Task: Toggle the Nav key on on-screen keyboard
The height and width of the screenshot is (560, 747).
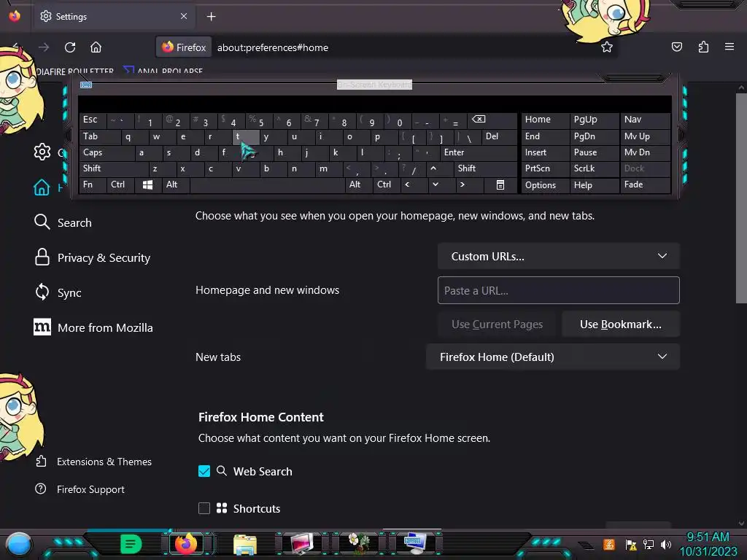Action: coord(645,120)
